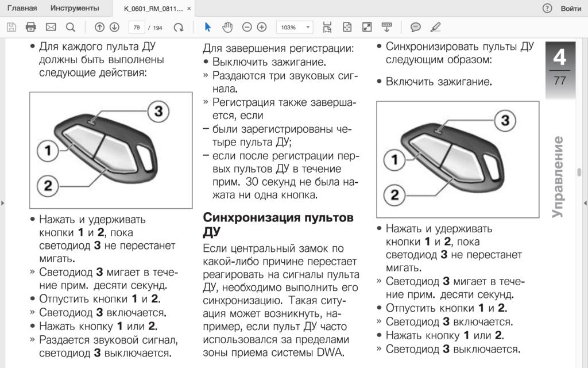Open the Инструменты tab
Image resolution: width=588 pixels, height=368 pixels.
click(74, 9)
